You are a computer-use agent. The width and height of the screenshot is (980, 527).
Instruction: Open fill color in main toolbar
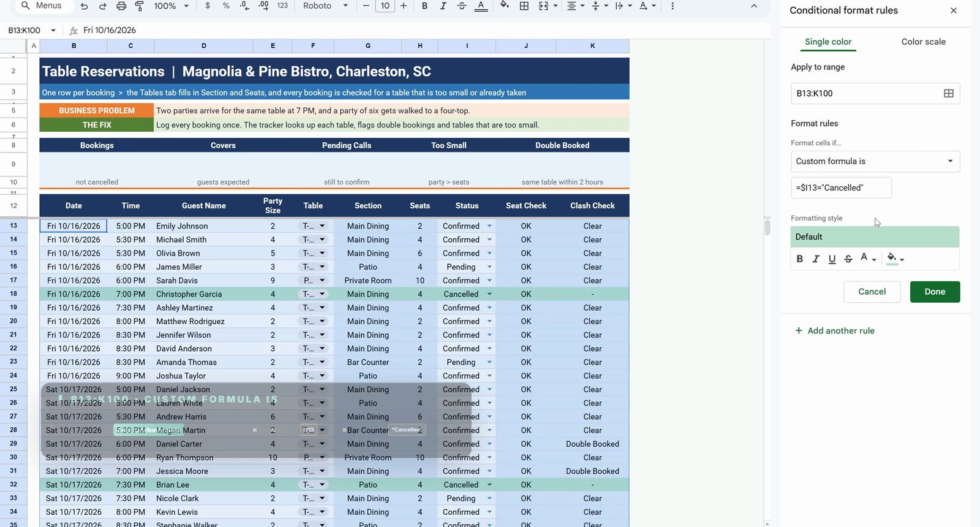click(x=504, y=6)
